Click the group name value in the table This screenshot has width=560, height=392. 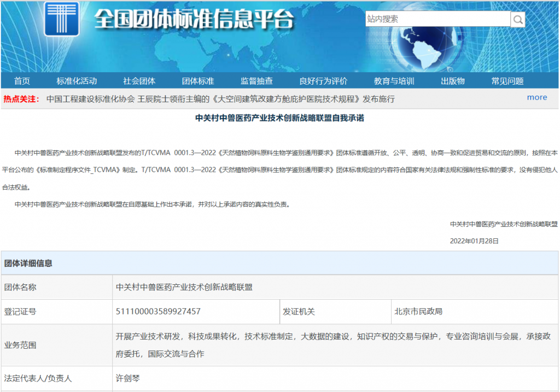[x=184, y=287]
